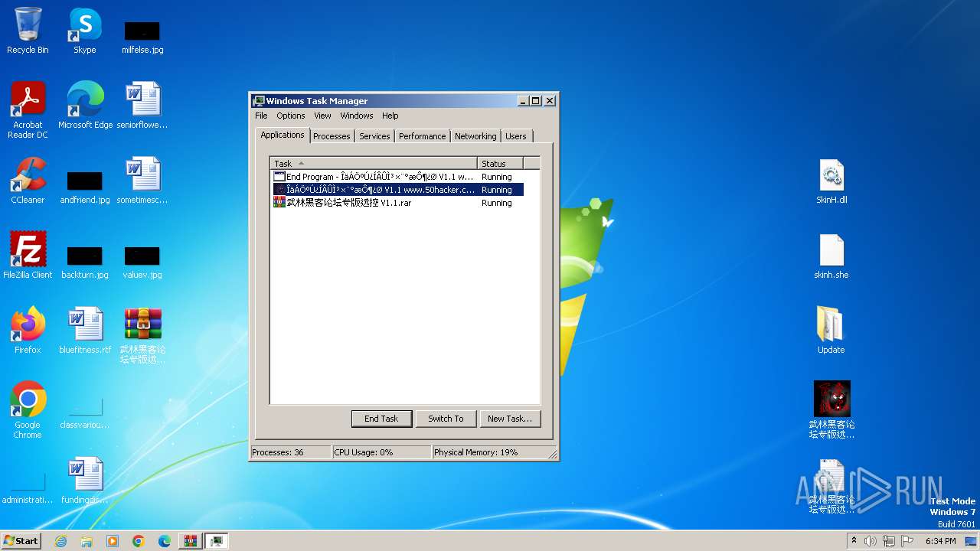980x551 pixels.
Task: Select the WinRAR archive icon on the desktop
Action: (142, 334)
